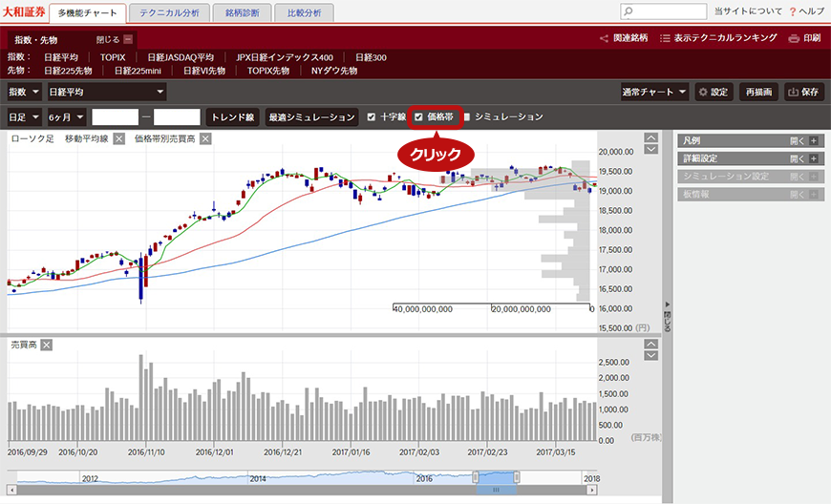Open 当サイトについて link
Viewport: 831px width, 504px height.
point(748,11)
